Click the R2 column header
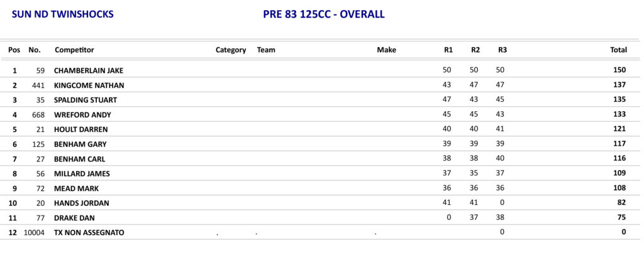 coord(475,50)
